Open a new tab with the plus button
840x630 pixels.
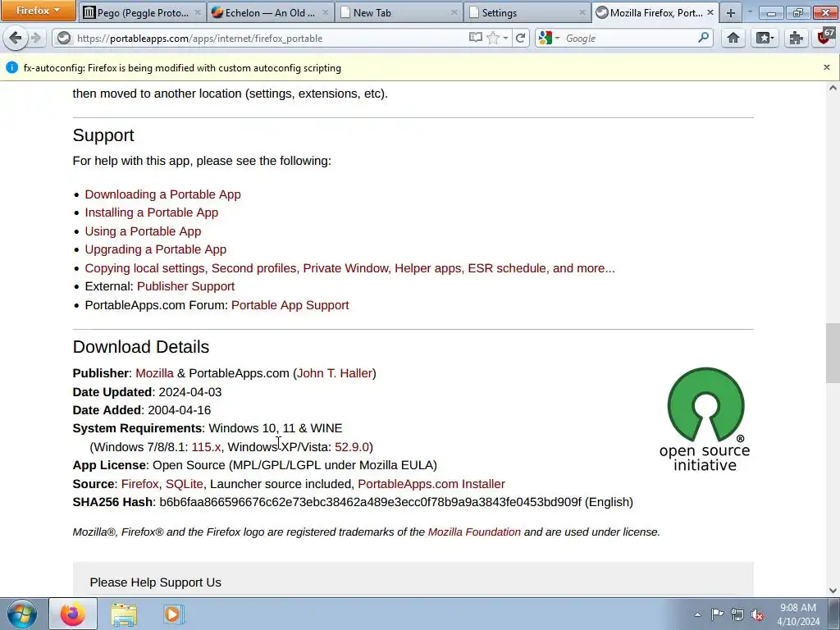(x=730, y=13)
